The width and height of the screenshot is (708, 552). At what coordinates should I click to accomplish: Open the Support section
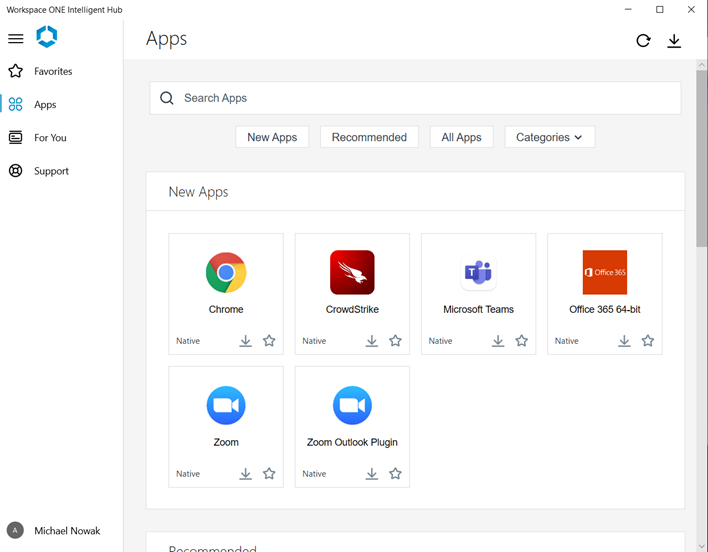(x=51, y=171)
